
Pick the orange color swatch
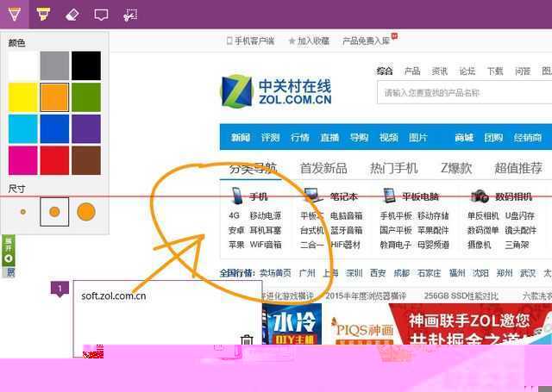click(x=54, y=97)
